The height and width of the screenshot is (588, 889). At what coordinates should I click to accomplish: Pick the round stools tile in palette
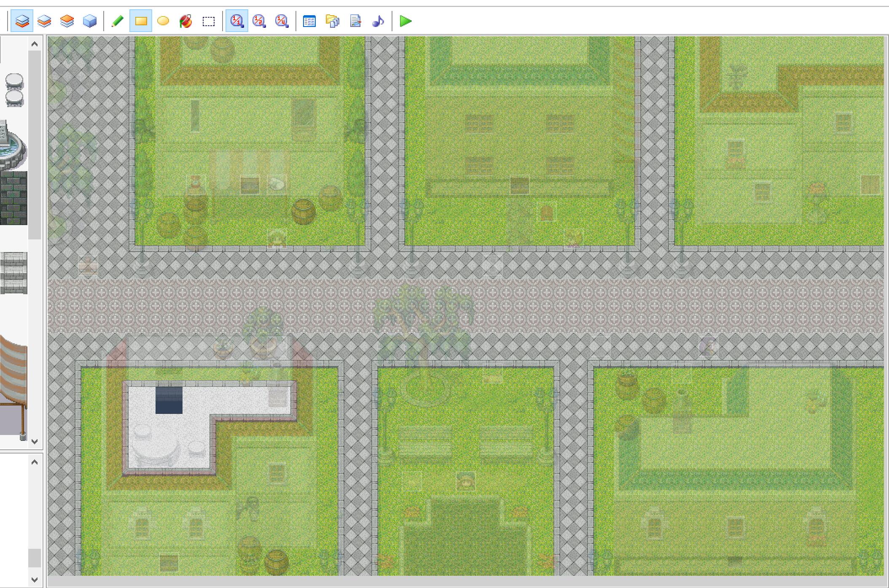[14, 90]
